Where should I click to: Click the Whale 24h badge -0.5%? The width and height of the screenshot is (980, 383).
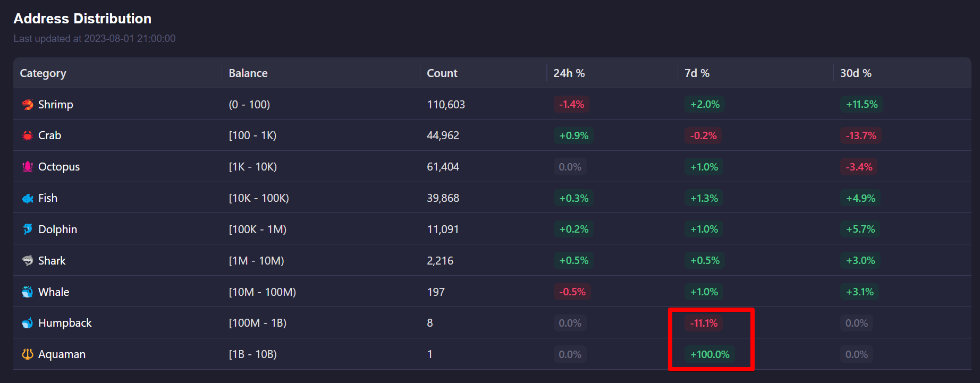coord(572,292)
